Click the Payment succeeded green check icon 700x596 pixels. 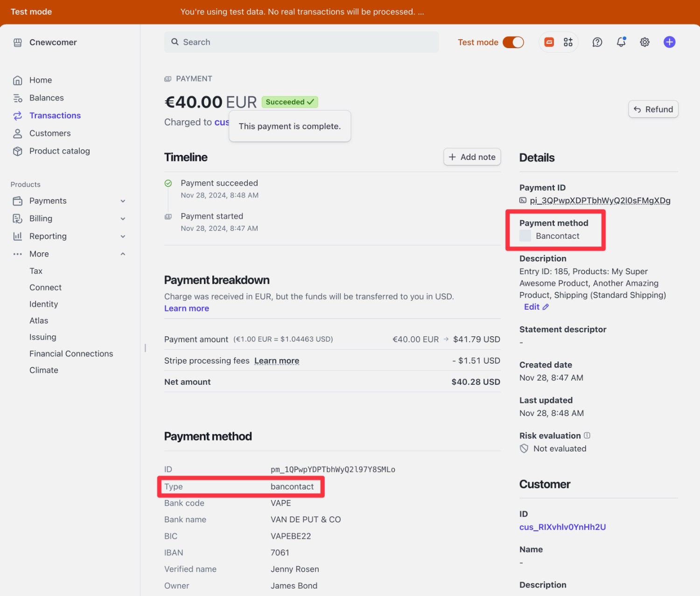[168, 183]
